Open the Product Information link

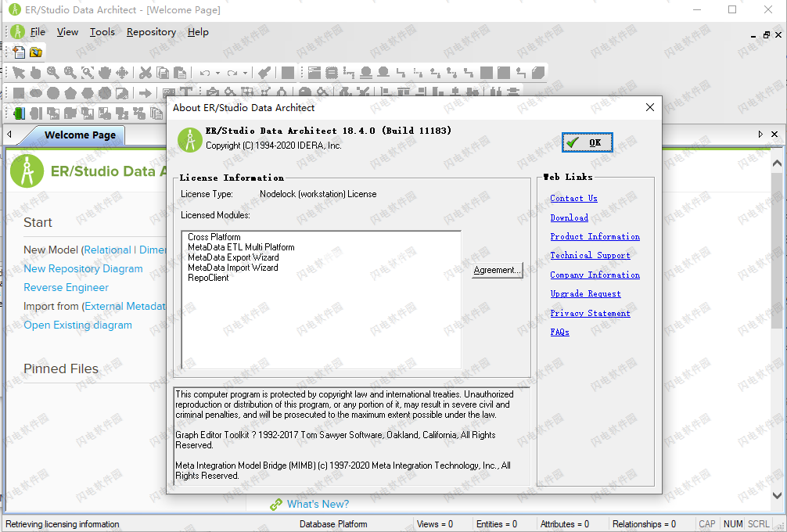coord(595,236)
